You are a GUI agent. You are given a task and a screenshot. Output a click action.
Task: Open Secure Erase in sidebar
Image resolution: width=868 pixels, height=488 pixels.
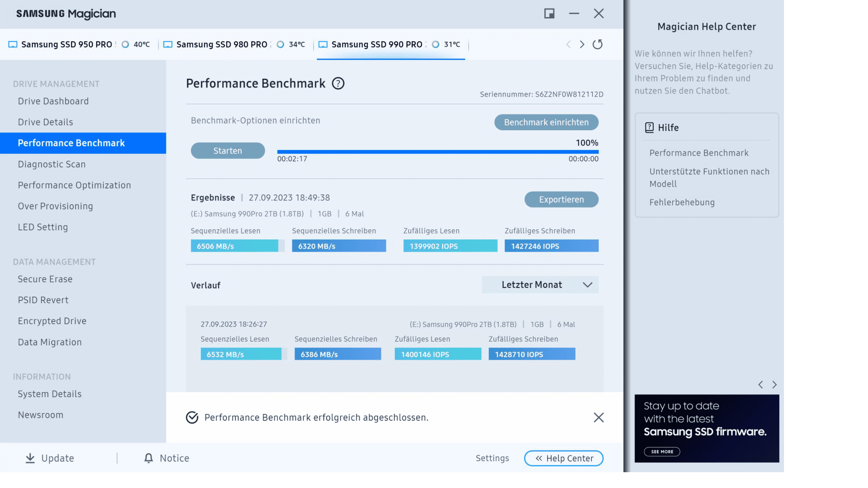pyautogui.click(x=45, y=279)
